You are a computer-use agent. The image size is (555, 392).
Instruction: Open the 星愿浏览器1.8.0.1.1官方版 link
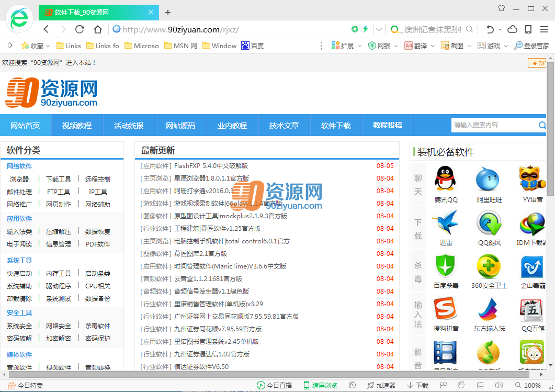point(211,178)
